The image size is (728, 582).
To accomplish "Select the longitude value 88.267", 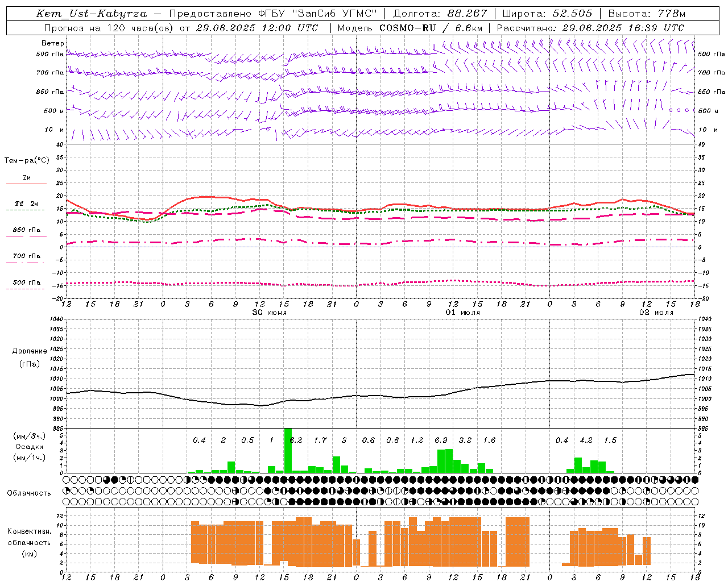I will coord(468,14).
